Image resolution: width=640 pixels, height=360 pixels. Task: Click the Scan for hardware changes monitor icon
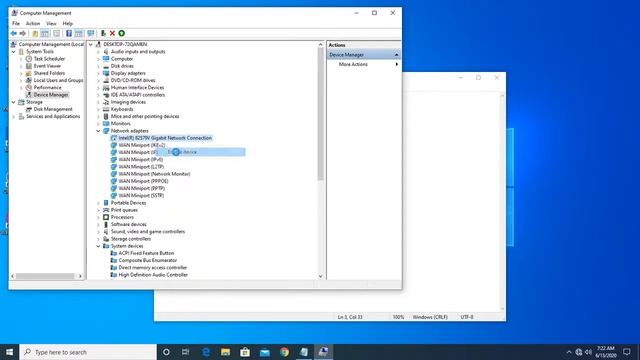(91, 33)
